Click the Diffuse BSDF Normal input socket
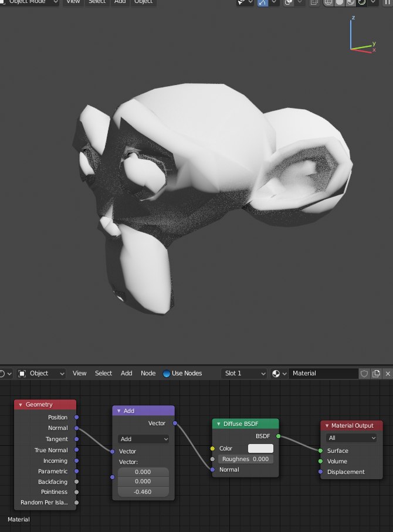The width and height of the screenshot is (393, 532). [x=212, y=470]
